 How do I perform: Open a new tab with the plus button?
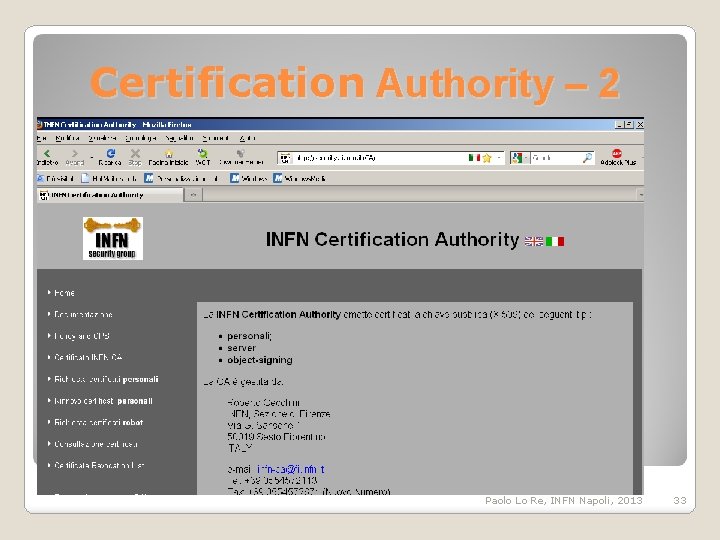pyautogui.click(x=193, y=195)
